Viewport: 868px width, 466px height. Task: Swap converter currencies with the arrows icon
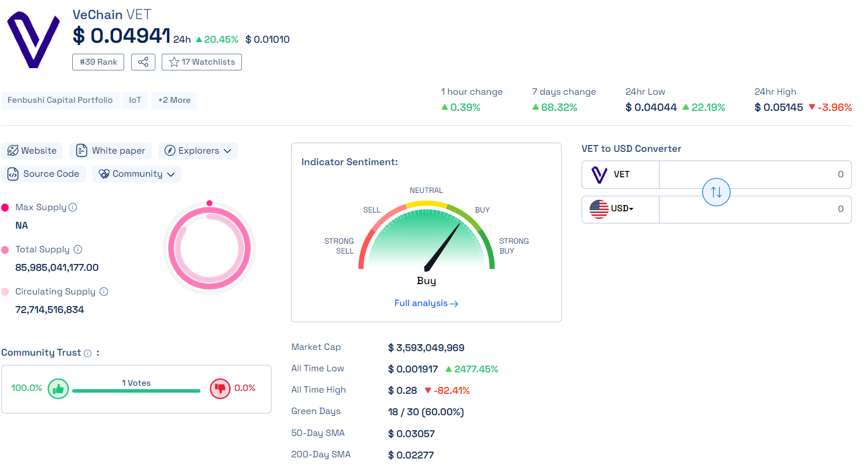pyautogui.click(x=716, y=192)
